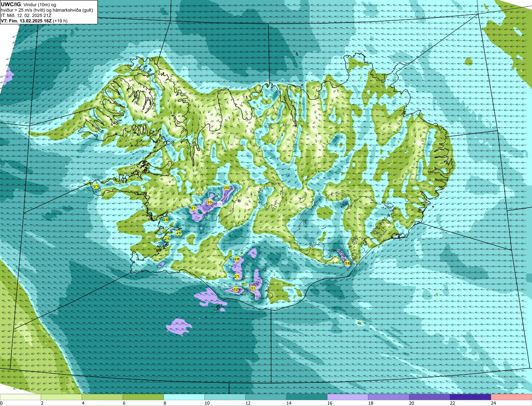Click the 'IT: Mið. 12. 02. 2025 21Z' line
Viewport: 532px width, 406px height.
(x=27, y=15)
